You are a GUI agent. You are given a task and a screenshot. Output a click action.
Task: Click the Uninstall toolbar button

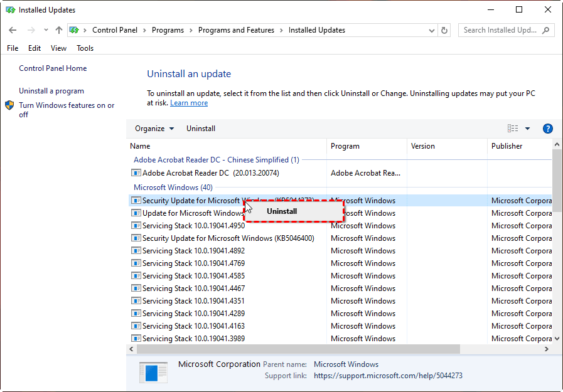201,129
